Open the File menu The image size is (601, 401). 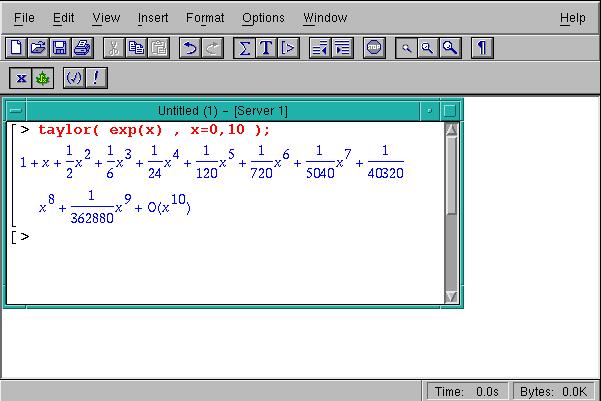(24, 17)
